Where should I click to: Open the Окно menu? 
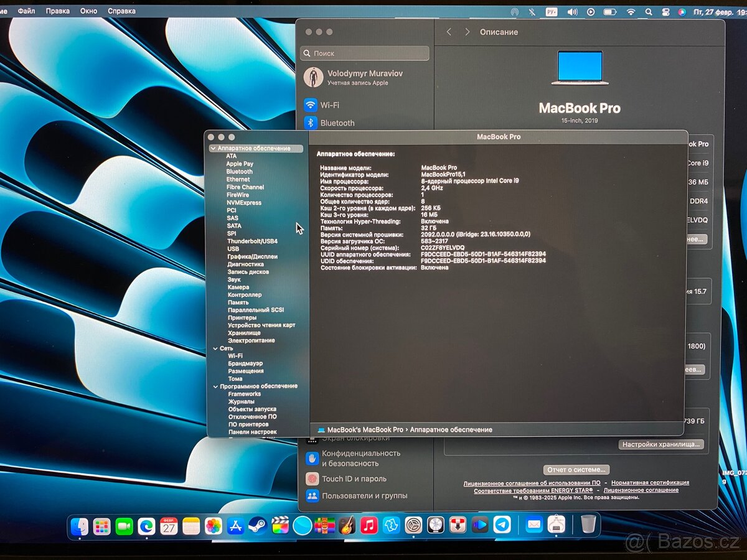point(88,11)
